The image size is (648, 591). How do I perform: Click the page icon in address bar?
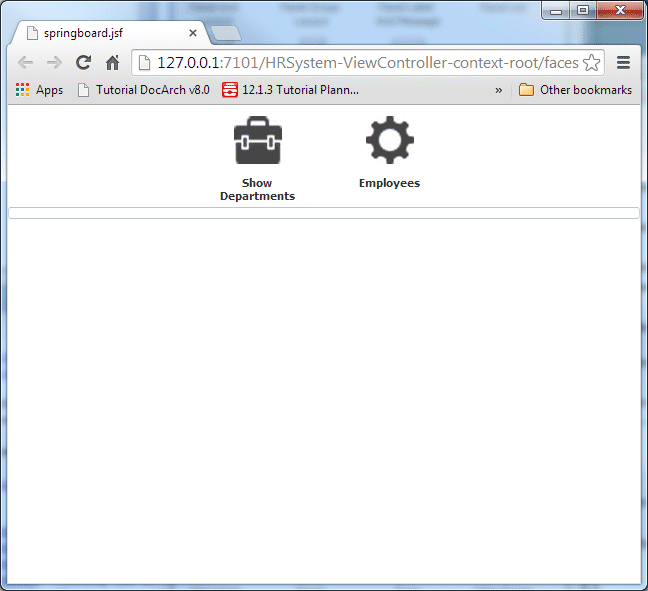(144, 63)
